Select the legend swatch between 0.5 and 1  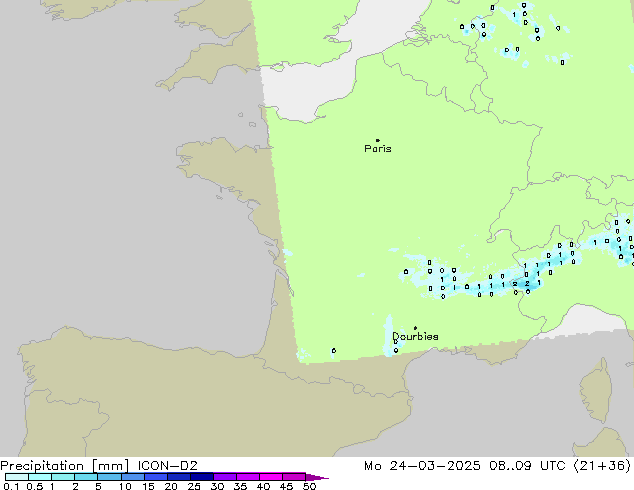point(40,477)
